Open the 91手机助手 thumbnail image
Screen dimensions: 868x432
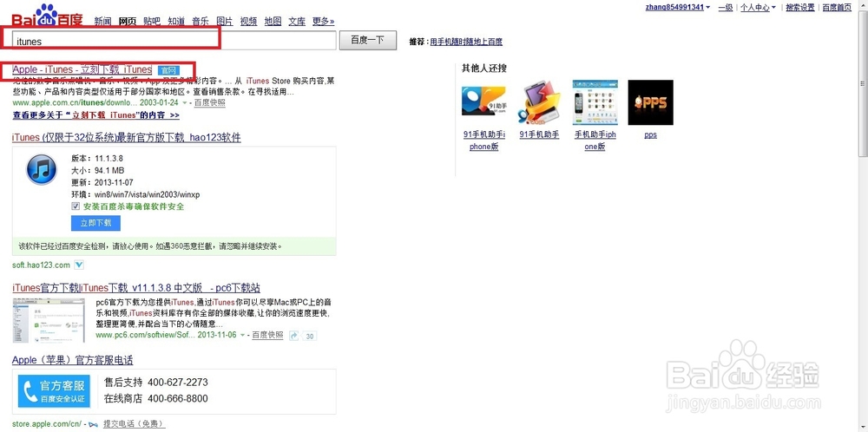pos(539,102)
